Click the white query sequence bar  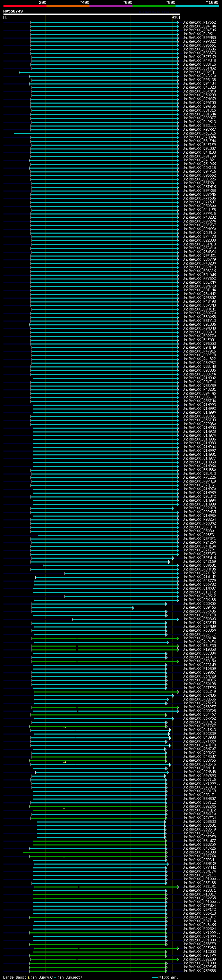coord(91,15)
